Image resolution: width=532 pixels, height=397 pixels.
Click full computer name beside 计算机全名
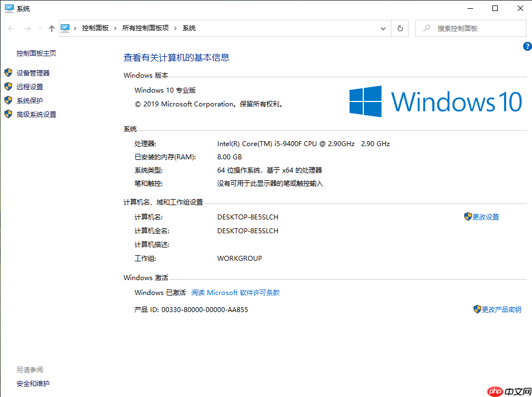(x=248, y=230)
